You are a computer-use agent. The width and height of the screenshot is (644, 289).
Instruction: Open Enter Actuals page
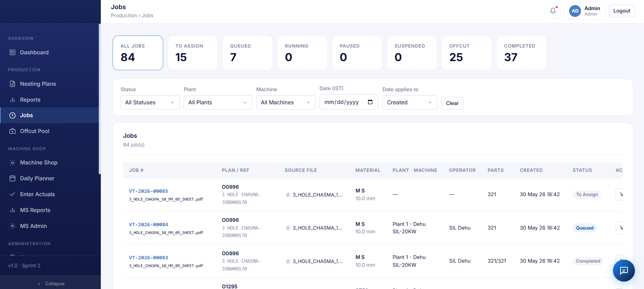click(49, 194)
